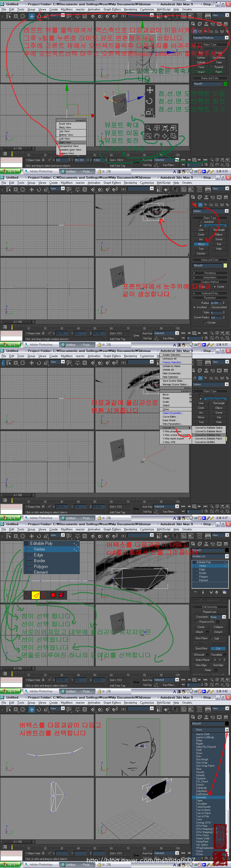Choose Freeze Selection from the quad menu
The width and height of the screenshot is (231, 868).
pyautogui.click(x=172, y=362)
